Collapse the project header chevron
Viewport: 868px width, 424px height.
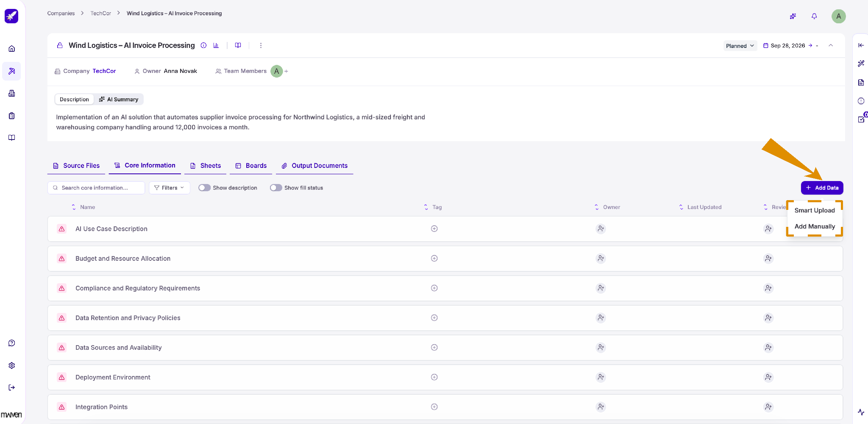[x=831, y=45]
